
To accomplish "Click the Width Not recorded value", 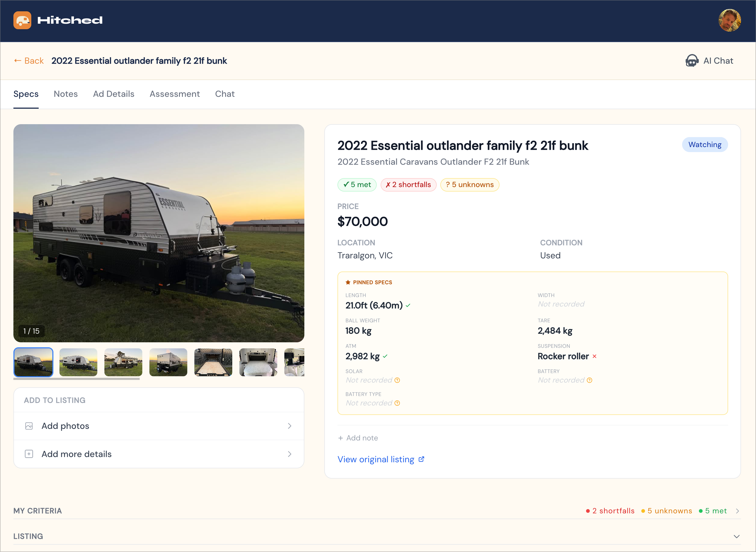I will (x=561, y=304).
